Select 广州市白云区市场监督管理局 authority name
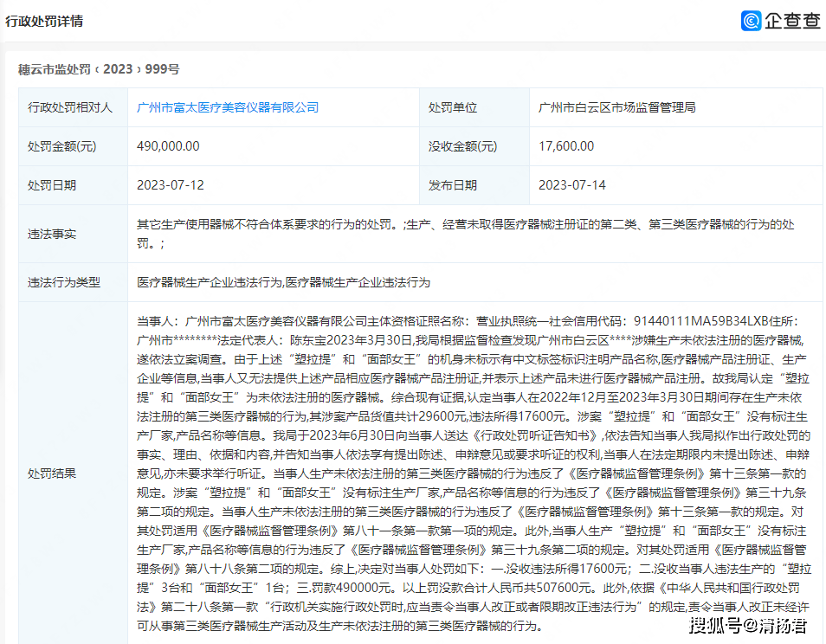The width and height of the screenshot is (826, 644). [x=616, y=107]
